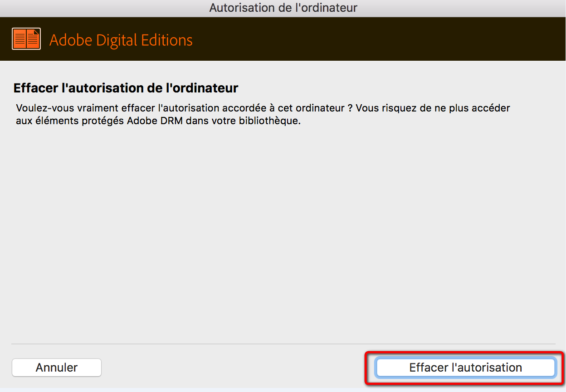
Task: Click the window title Autorisation de l'ordinateur
Action: click(283, 8)
